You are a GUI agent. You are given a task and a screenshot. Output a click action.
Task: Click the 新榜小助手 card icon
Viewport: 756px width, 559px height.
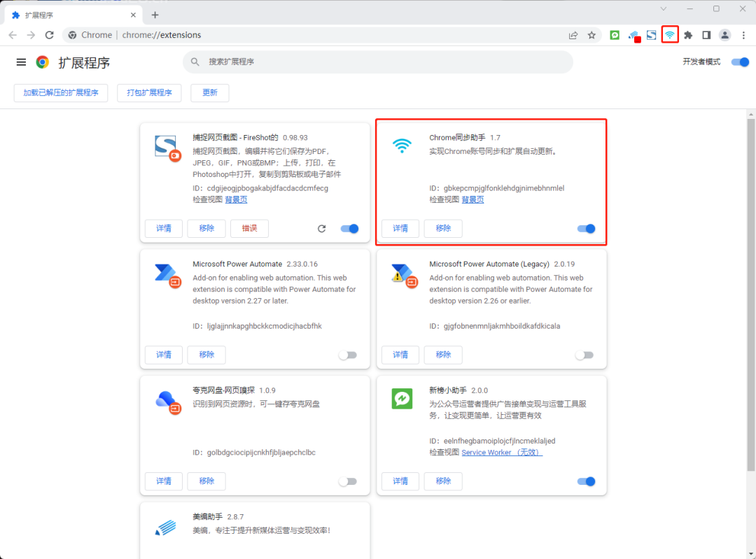point(402,399)
